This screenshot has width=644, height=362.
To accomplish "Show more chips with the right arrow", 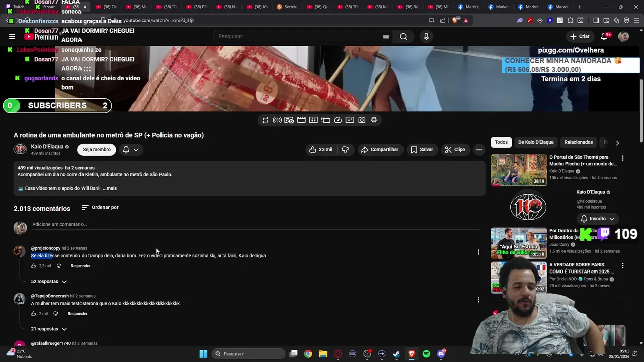I will click(617, 143).
